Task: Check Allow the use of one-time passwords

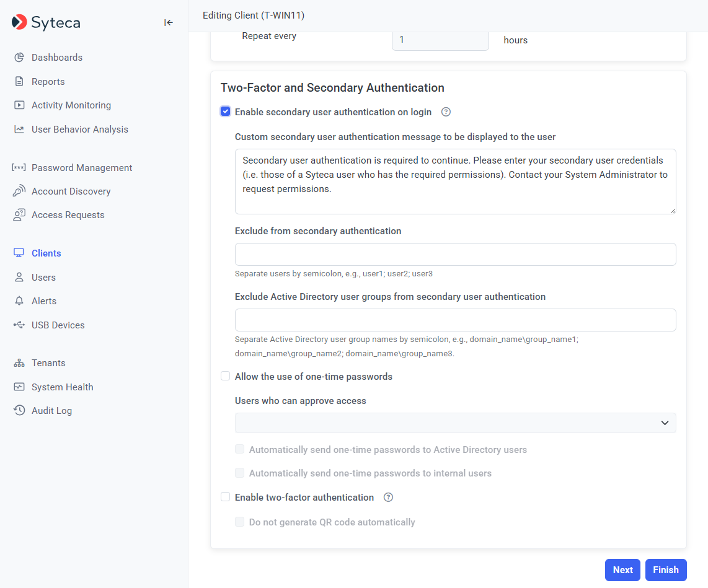Action: pos(226,377)
